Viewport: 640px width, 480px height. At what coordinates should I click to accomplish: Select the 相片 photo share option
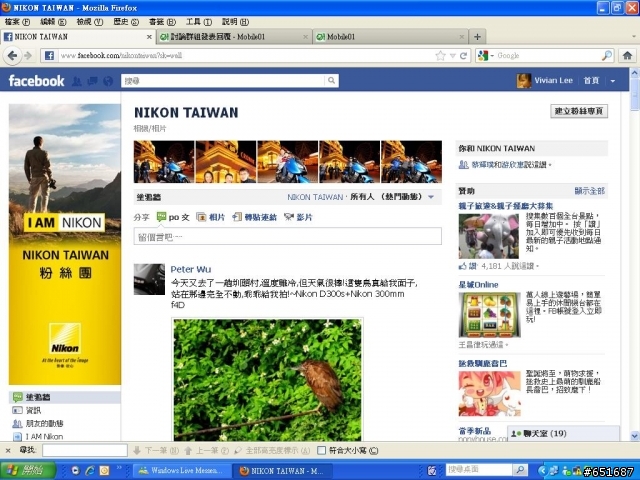coord(211,217)
